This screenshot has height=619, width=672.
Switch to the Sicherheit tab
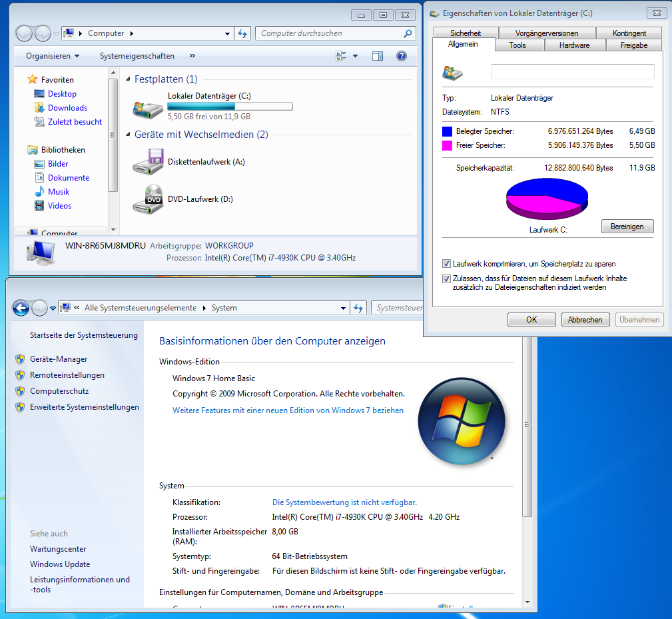(466, 33)
